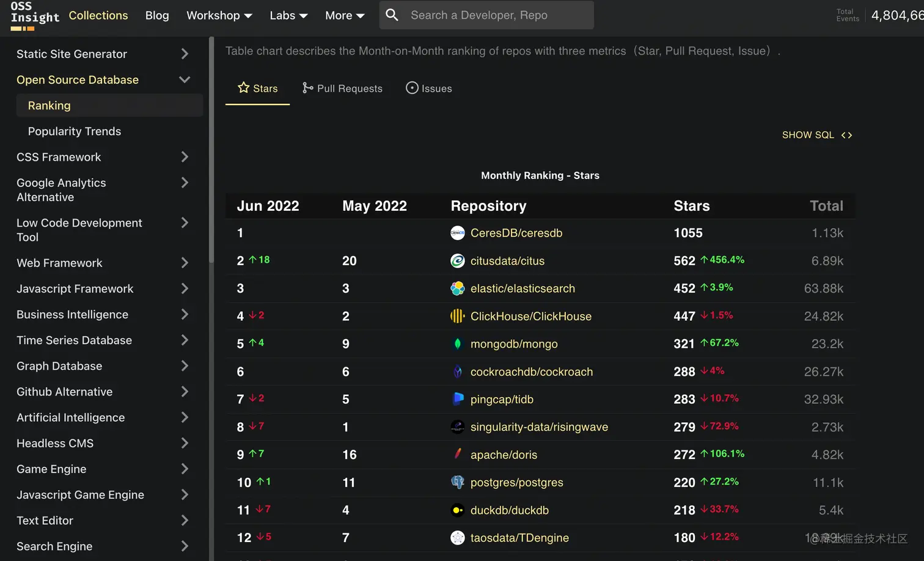Image resolution: width=924 pixels, height=561 pixels.
Task: Click the elasticsearch avatar icon
Action: pos(458,288)
